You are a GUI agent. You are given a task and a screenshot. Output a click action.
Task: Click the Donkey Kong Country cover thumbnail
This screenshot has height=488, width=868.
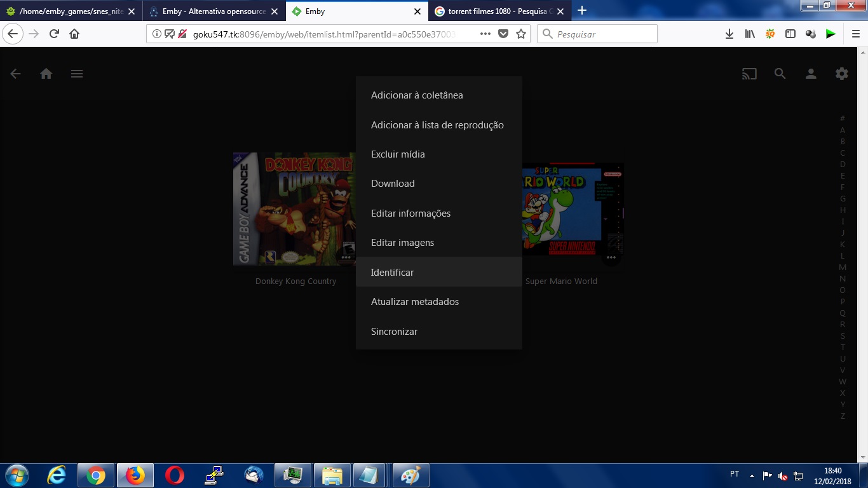[292, 208]
